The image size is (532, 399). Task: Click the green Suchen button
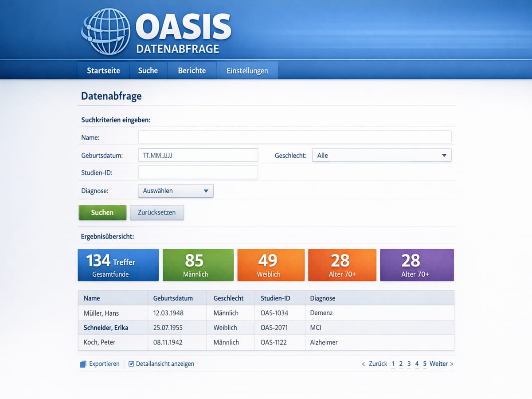(102, 212)
